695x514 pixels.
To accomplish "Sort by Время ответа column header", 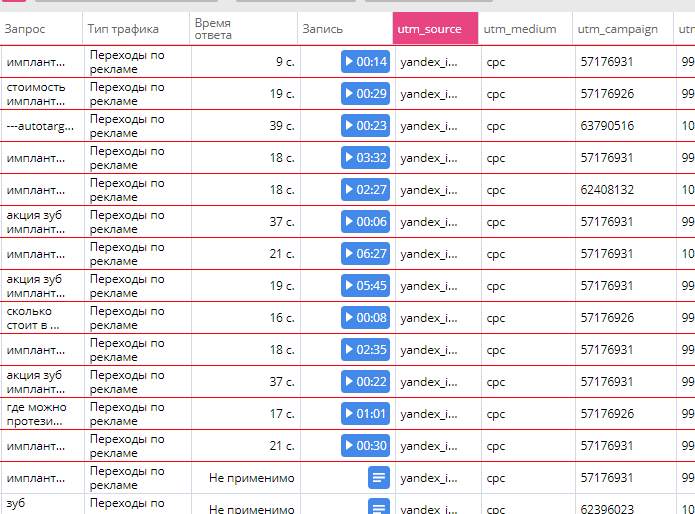I will coord(244,29).
